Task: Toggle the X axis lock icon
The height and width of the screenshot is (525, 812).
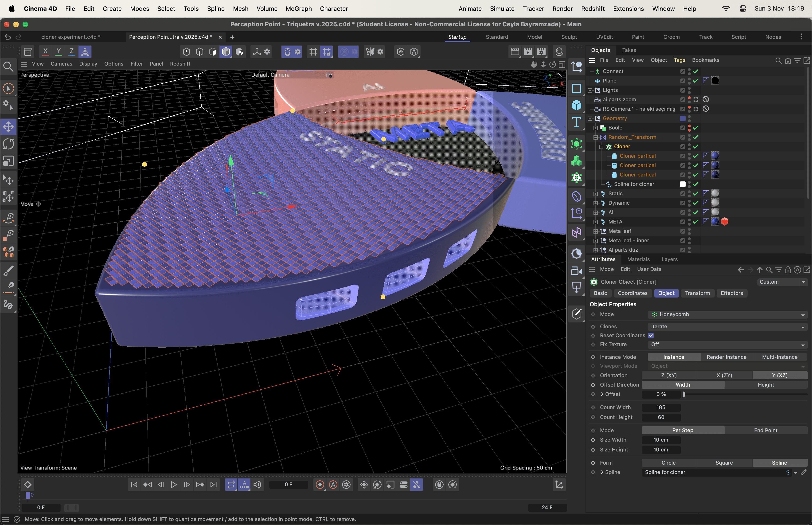Action: [45, 51]
